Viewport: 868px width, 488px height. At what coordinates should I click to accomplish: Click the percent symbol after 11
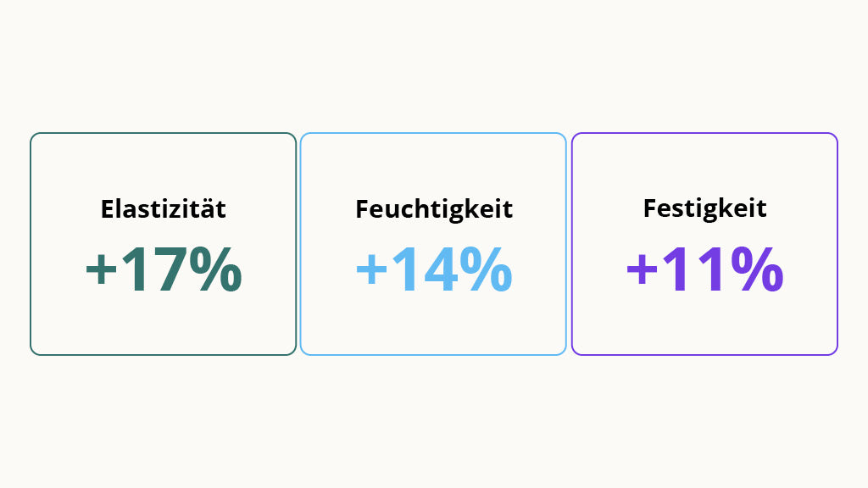tap(757, 269)
